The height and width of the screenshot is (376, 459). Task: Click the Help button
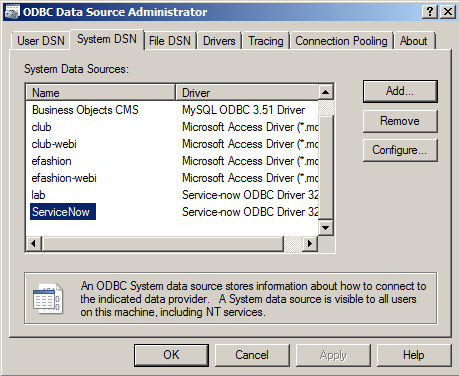tap(414, 355)
